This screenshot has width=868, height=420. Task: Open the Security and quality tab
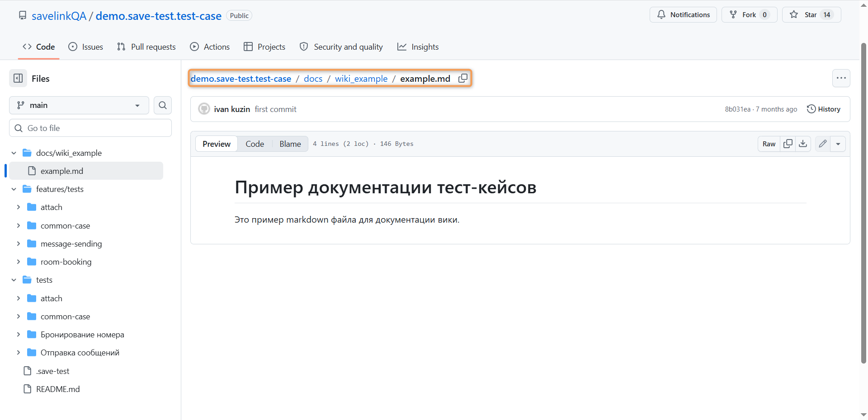[341, 47]
